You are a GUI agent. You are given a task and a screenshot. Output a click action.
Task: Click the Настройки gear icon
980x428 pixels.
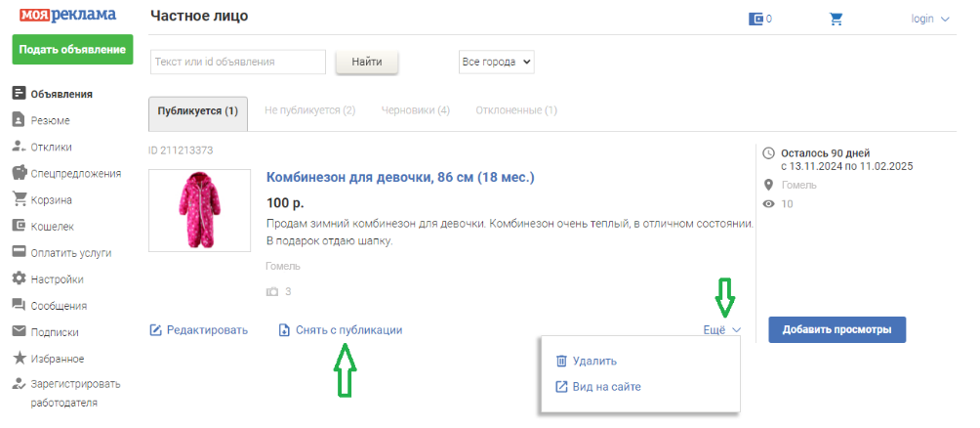[x=19, y=278]
